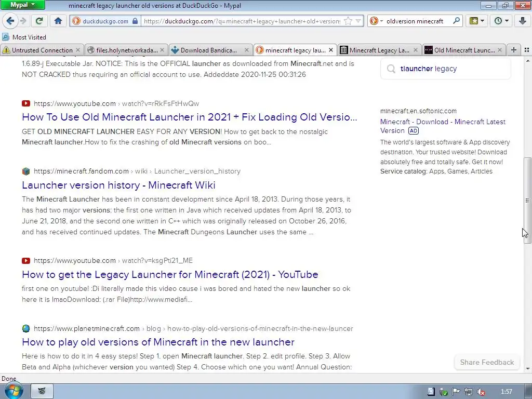532x399 pixels.
Task: Click the Forward navigation arrow
Action: (x=23, y=21)
